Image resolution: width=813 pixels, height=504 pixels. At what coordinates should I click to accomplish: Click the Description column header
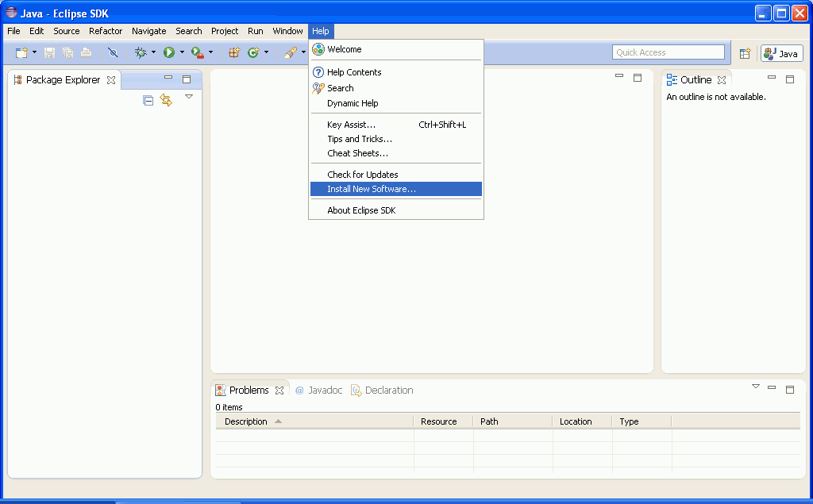(x=246, y=421)
